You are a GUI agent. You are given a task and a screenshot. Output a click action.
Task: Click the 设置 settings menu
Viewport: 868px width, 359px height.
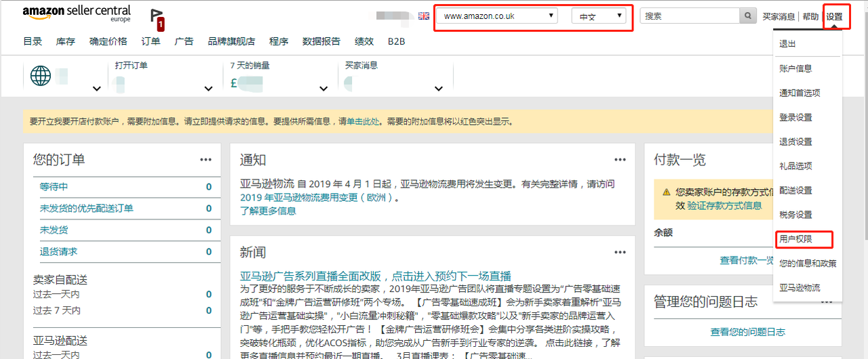pyautogui.click(x=835, y=16)
